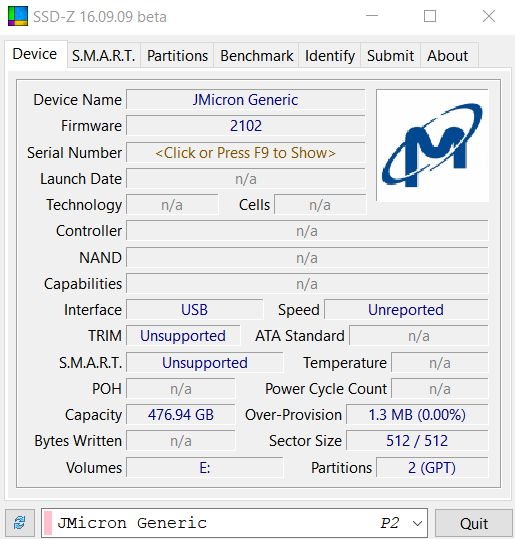Screen dimensions: 515x539
Task: Click the Cells n/a field
Action: [320, 205]
